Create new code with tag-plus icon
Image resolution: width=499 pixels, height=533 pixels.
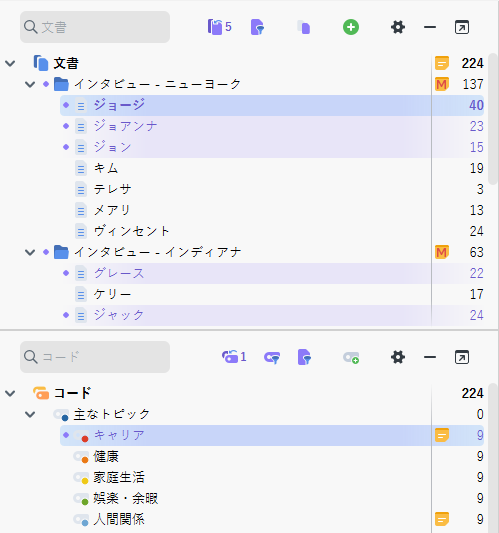click(x=351, y=357)
